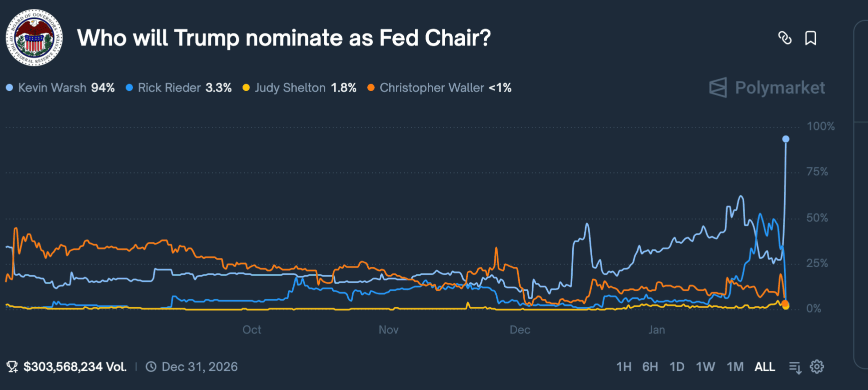Select the 1H time range
This screenshot has width=868, height=390.
coord(624,367)
